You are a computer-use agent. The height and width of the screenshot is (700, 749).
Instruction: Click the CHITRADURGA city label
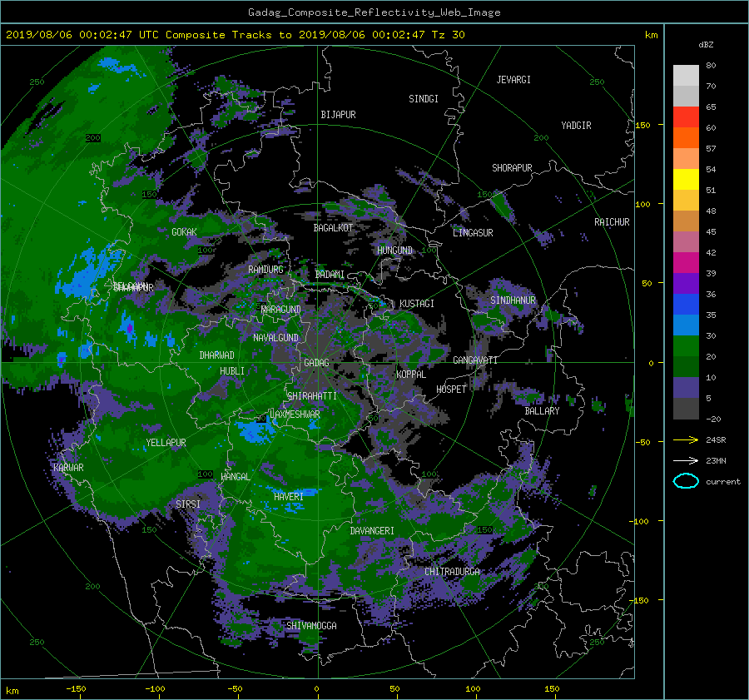(x=452, y=572)
